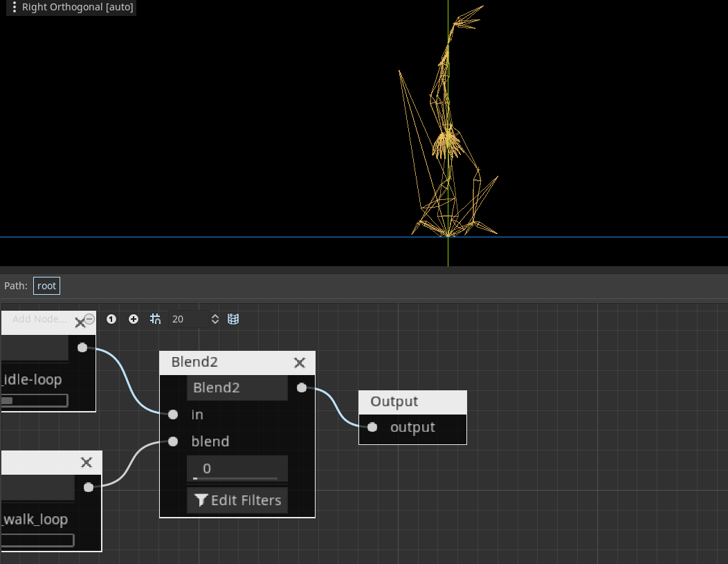
Task: Click the walk_loop animation progress bar
Action: pos(38,540)
